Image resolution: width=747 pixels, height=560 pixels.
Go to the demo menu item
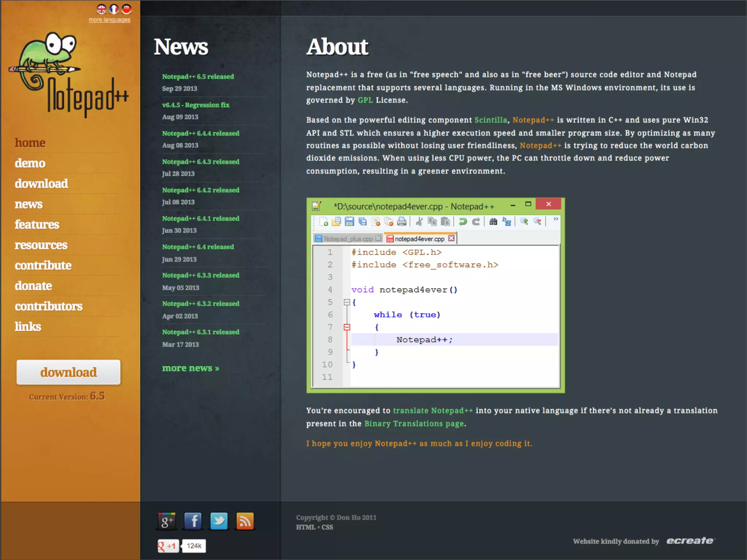30,163
